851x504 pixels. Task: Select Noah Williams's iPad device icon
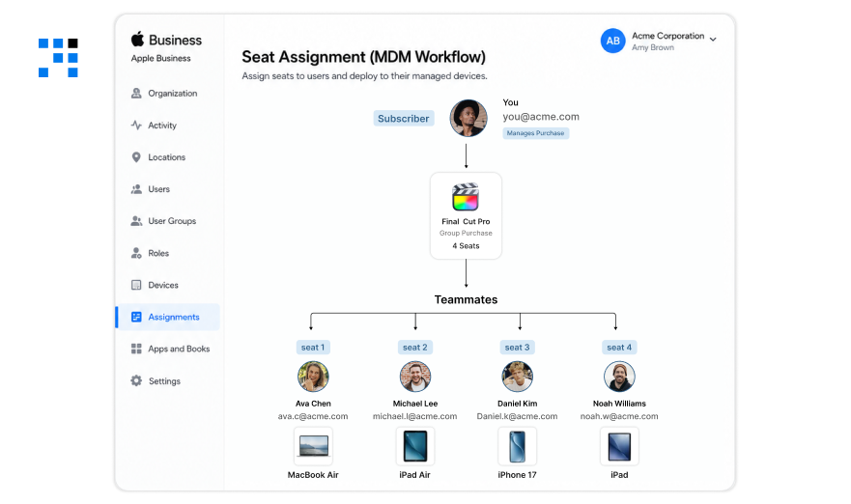(619, 446)
